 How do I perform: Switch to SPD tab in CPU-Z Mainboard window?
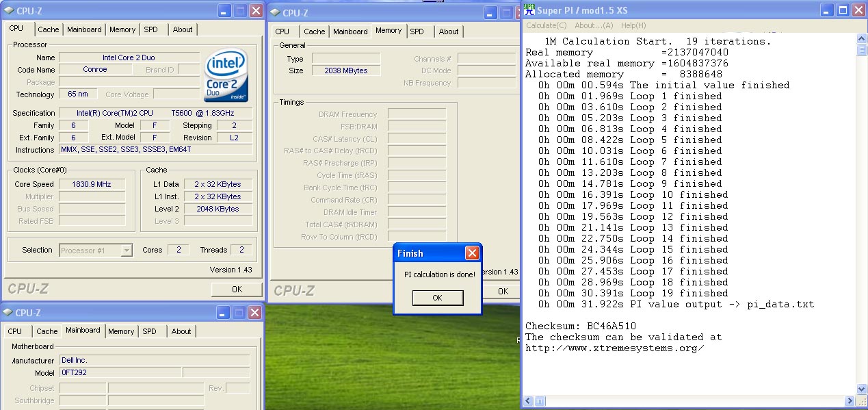click(149, 331)
